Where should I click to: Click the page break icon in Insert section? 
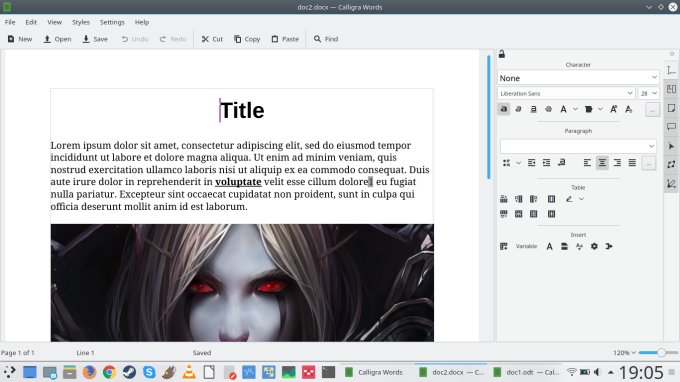(x=564, y=246)
